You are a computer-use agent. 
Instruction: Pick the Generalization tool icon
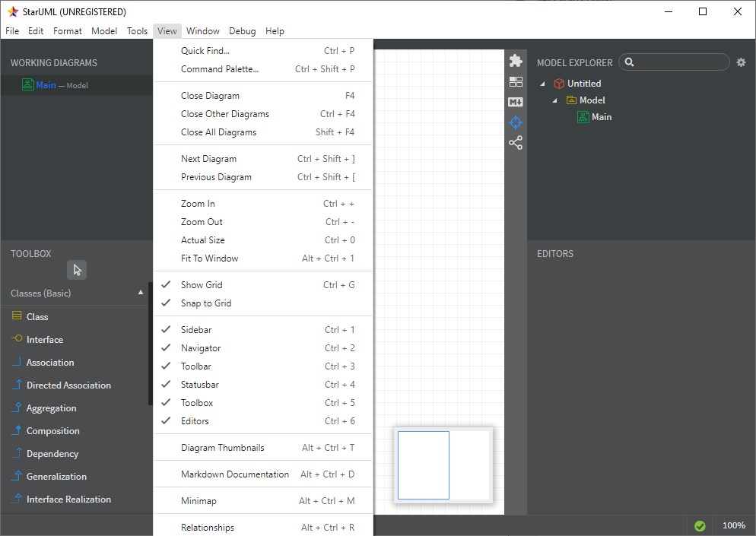pos(17,475)
